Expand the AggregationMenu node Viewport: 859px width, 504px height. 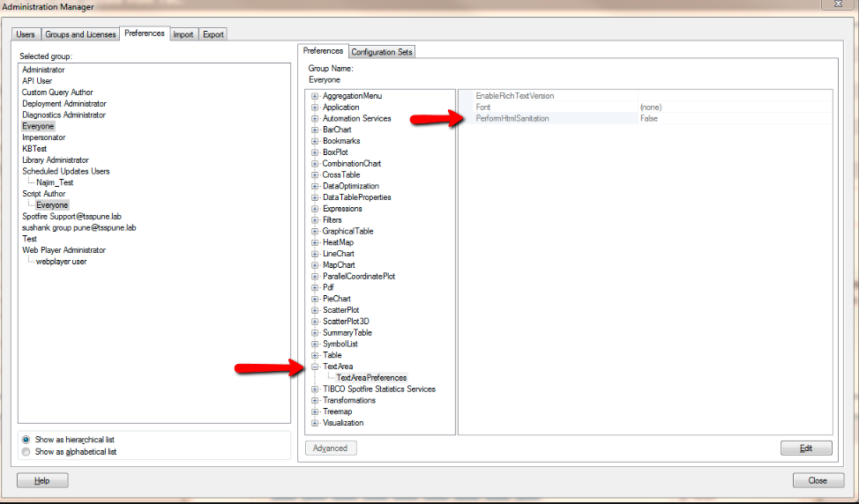coord(315,96)
